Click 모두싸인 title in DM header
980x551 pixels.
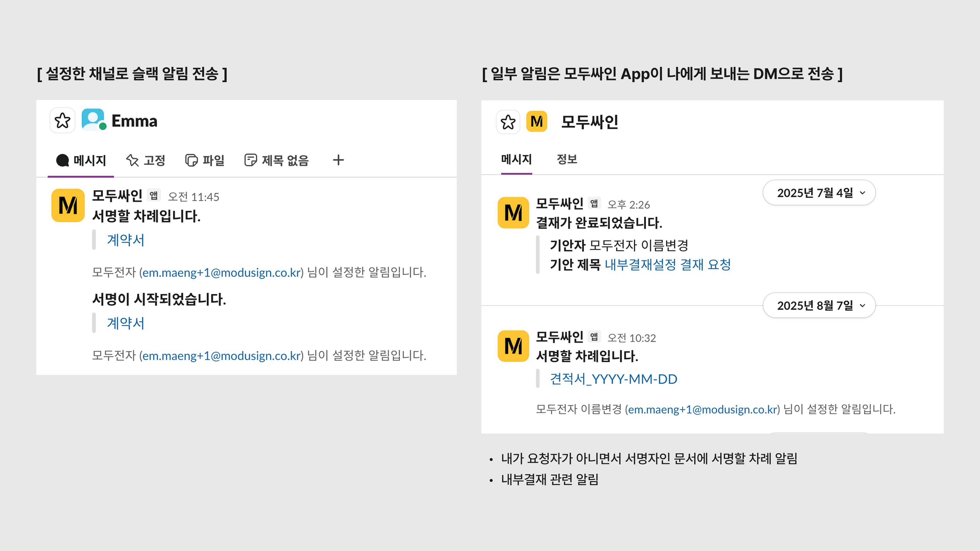coord(589,122)
